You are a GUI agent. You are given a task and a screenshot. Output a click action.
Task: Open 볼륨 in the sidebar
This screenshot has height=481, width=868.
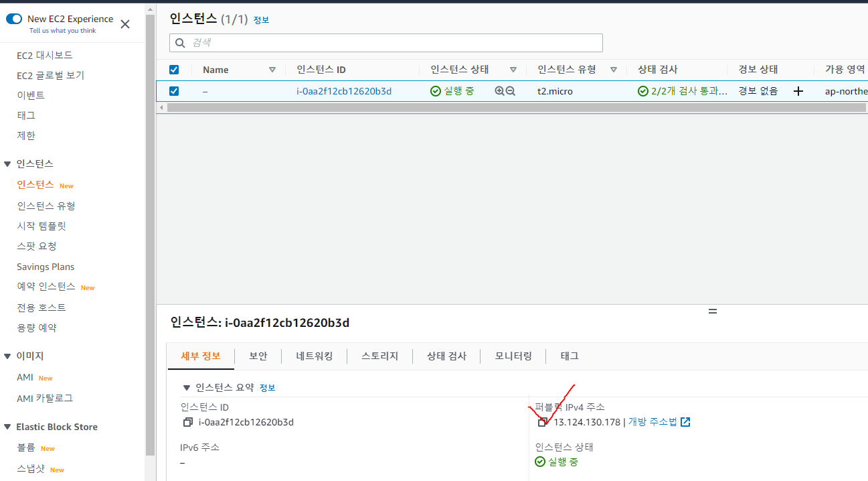coord(26,448)
